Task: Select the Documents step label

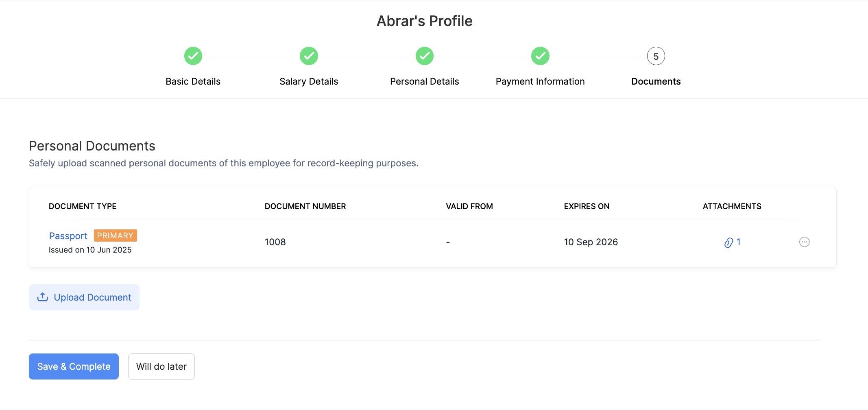Action: coord(656,81)
